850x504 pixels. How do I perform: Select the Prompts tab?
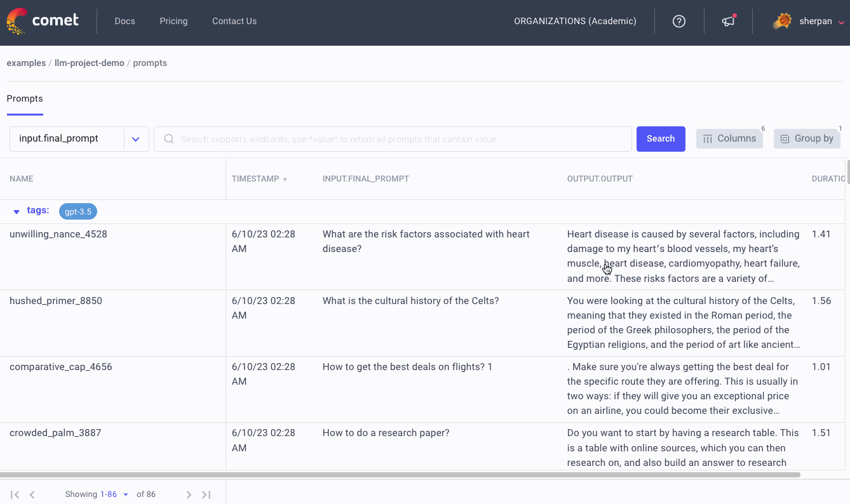pyautogui.click(x=25, y=99)
